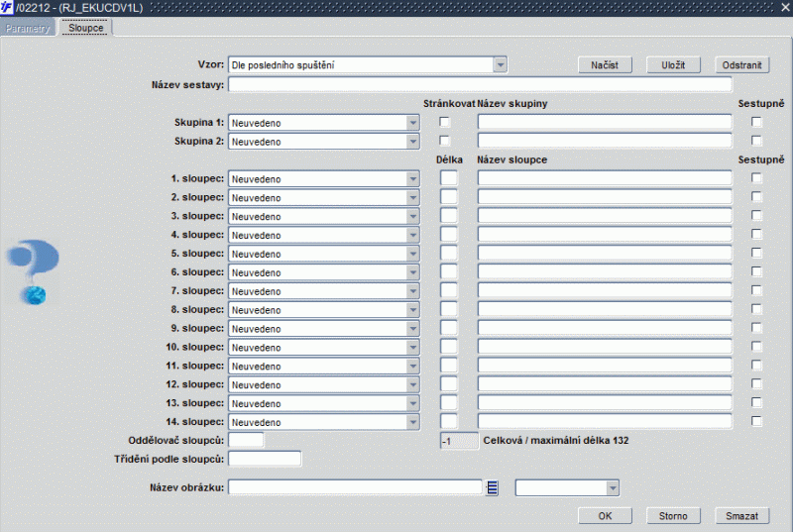The image size is (793, 532).
Task: Check Sestupně for 12. sloupec
Action: (x=756, y=383)
